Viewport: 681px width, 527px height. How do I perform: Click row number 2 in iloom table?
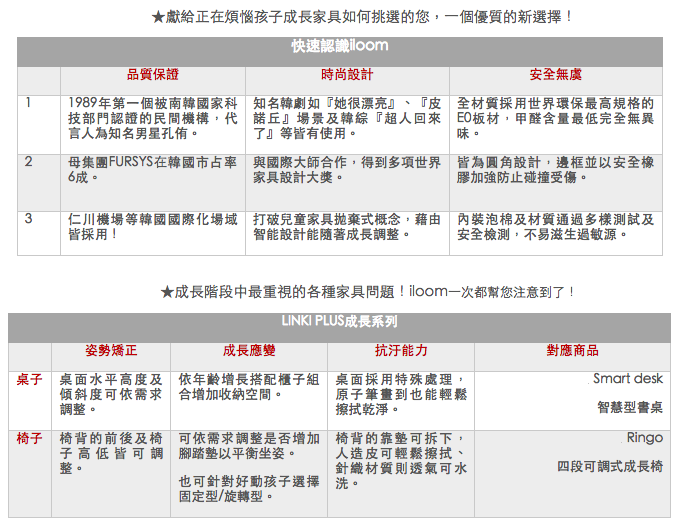[28, 162]
